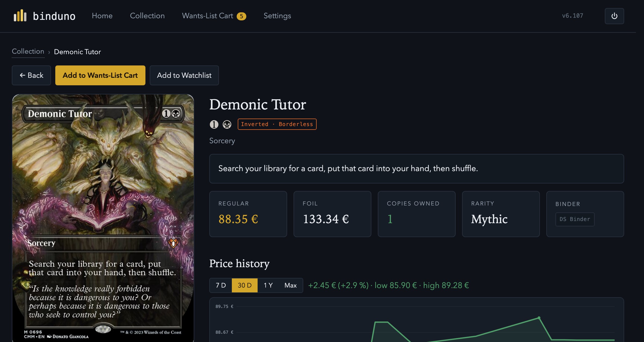This screenshot has height=342, width=644.
Task: Click the Foil price 133.34 € value
Action: click(326, 219)
